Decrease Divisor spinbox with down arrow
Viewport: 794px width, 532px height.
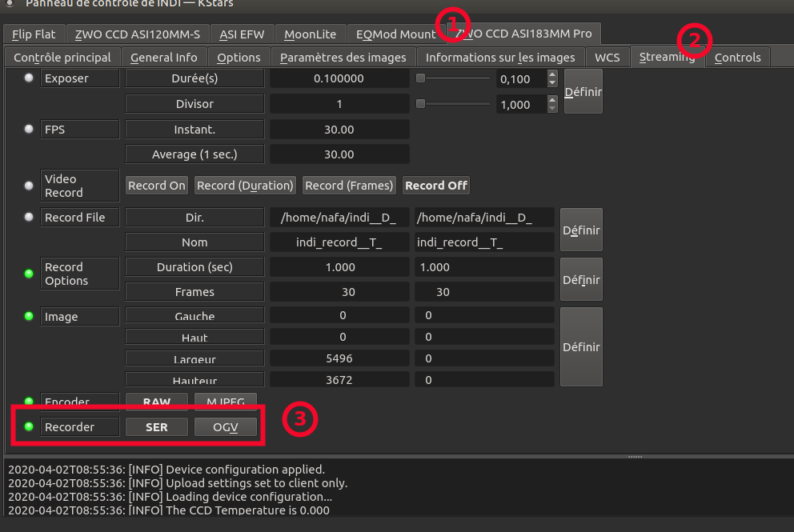tap(552, 109)
